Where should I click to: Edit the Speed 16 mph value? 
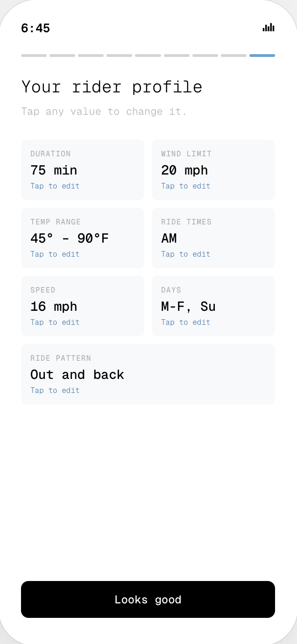[x=83, y=306]
